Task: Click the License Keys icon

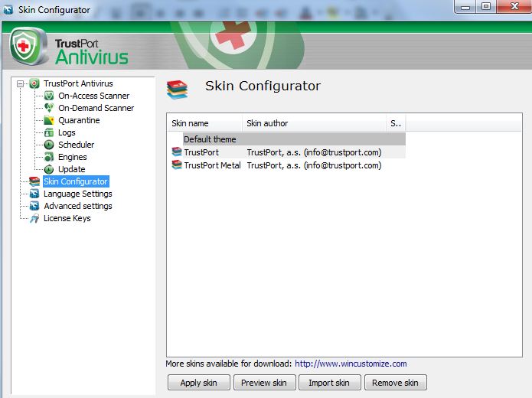Action: (34, 218)
